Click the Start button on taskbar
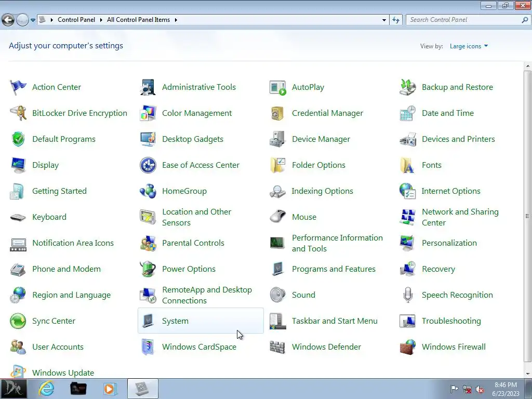 coord(14,389)
